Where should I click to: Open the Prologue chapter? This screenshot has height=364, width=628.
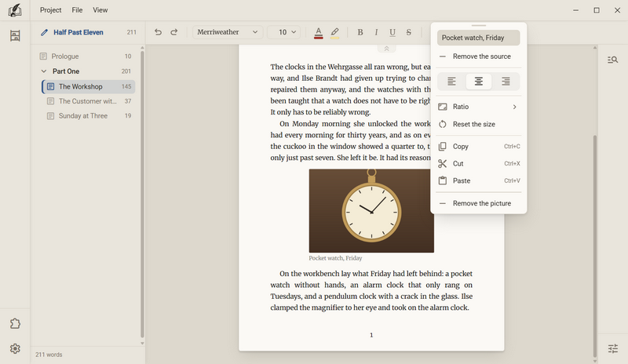(86, 56)
